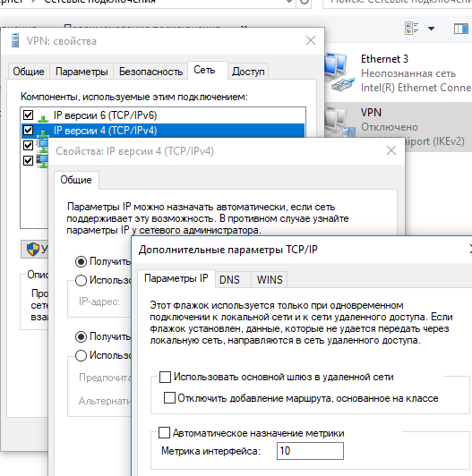The width and height of the screenshot is (472, 476).
Task: Switch to the Параметры tab
Action: pos(82,72)
